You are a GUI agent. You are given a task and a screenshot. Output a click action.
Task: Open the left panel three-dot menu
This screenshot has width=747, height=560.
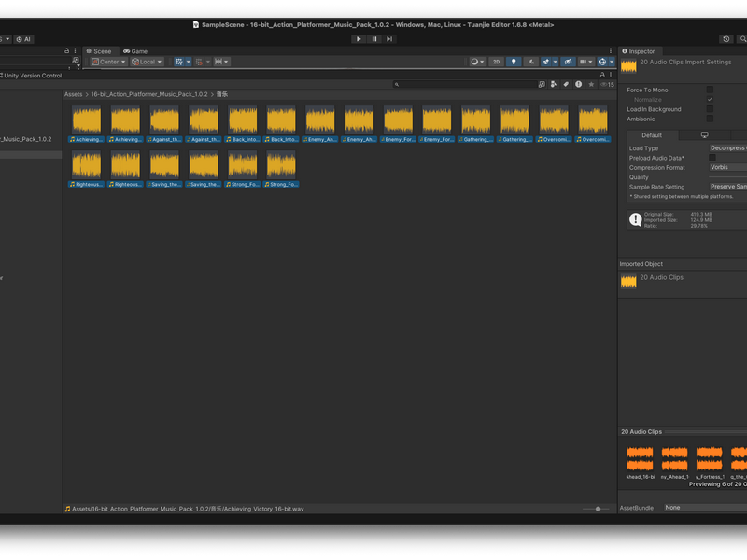click(75, 50)
